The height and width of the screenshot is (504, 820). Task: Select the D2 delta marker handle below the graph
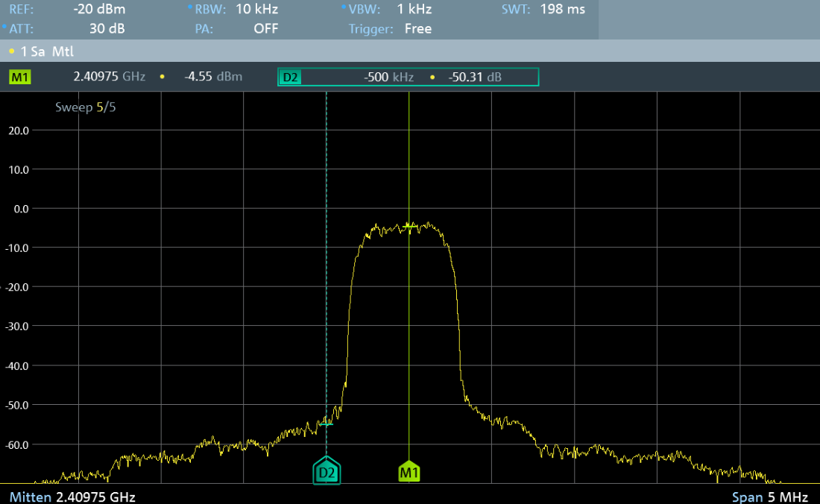pyautogui.click(x=327, y=472)
